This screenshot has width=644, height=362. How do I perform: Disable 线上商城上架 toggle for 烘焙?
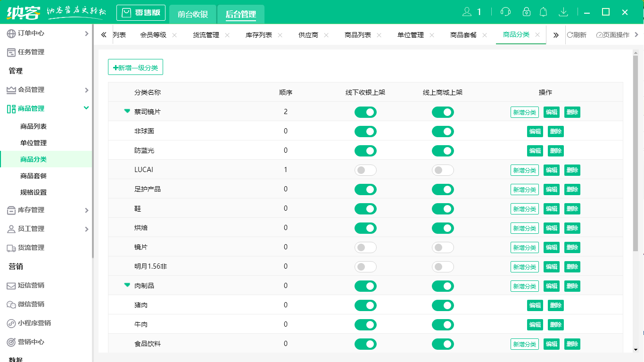(443, 228)
